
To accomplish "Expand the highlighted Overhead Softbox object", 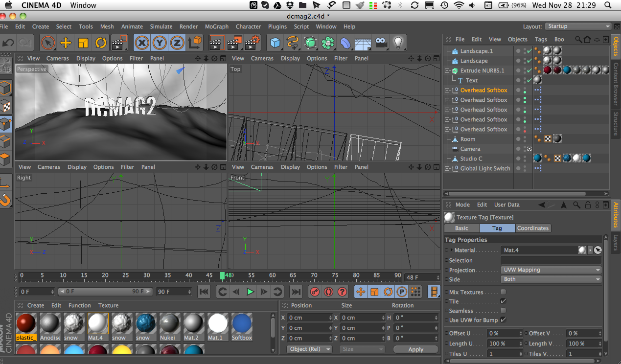I will coord(447,90).
